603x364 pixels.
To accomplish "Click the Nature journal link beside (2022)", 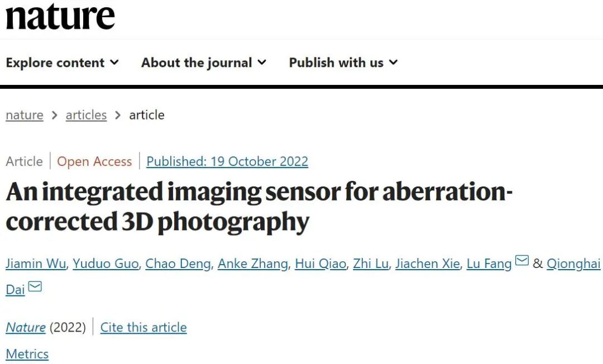I will click(26, 328).
